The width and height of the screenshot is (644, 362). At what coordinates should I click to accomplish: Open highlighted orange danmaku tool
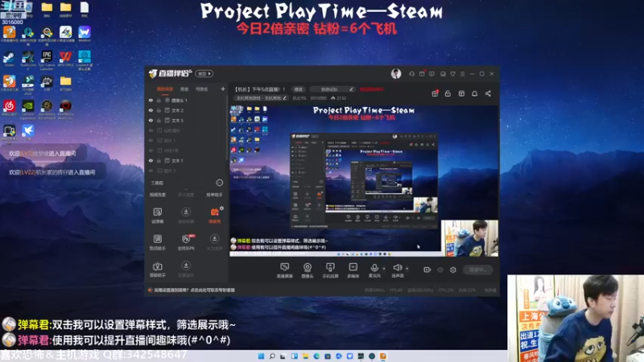[214, 215]
